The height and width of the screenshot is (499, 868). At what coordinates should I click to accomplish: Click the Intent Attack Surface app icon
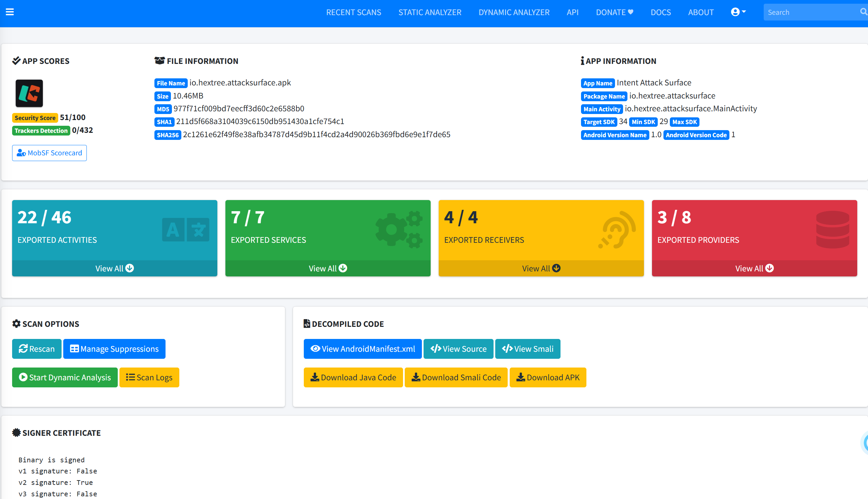(29, 93)
